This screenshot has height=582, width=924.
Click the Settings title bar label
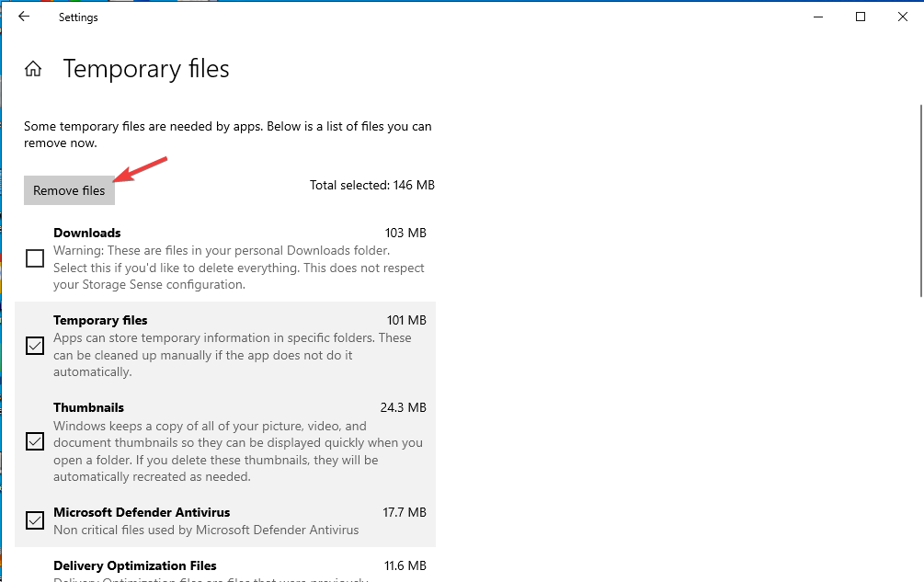point(78,17)
